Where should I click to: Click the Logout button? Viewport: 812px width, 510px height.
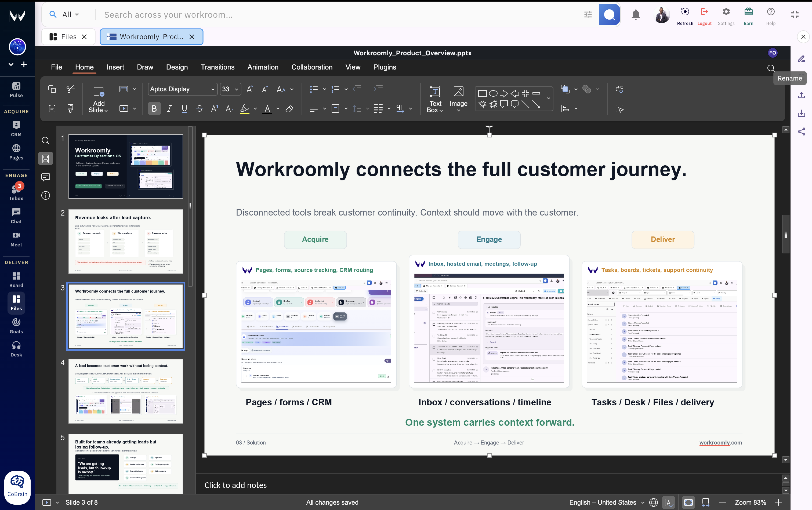point(704,16)
